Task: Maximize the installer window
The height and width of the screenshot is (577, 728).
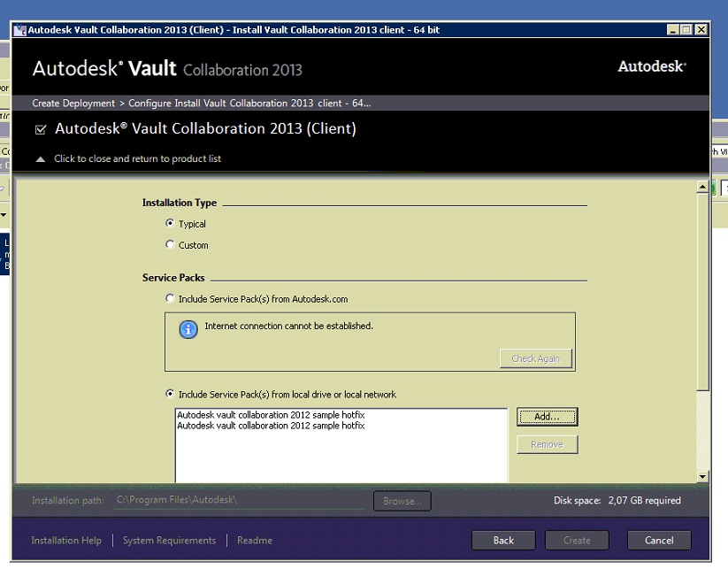Action: click(x=686, y=30)
